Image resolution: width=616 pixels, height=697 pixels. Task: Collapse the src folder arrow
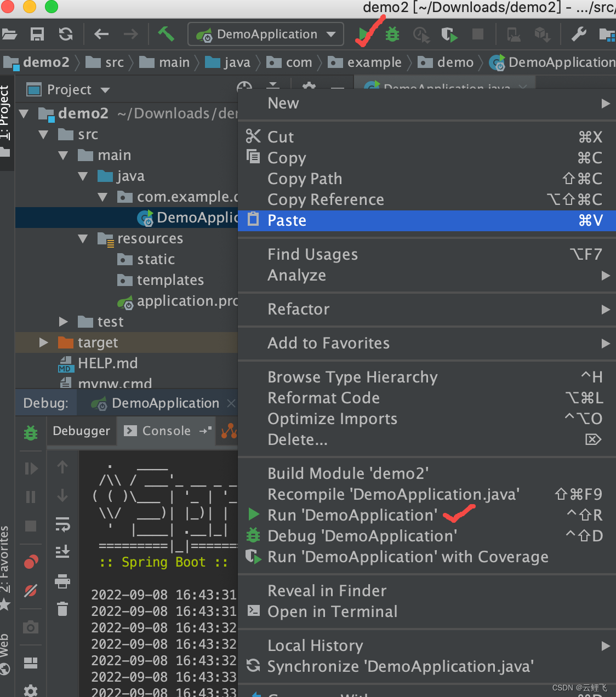(44, 135)
